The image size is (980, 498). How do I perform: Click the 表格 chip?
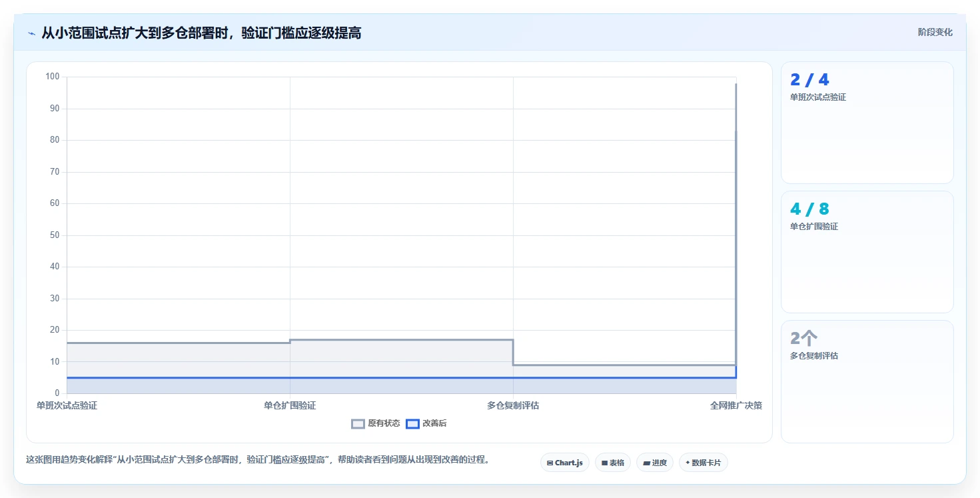point(612,463)
